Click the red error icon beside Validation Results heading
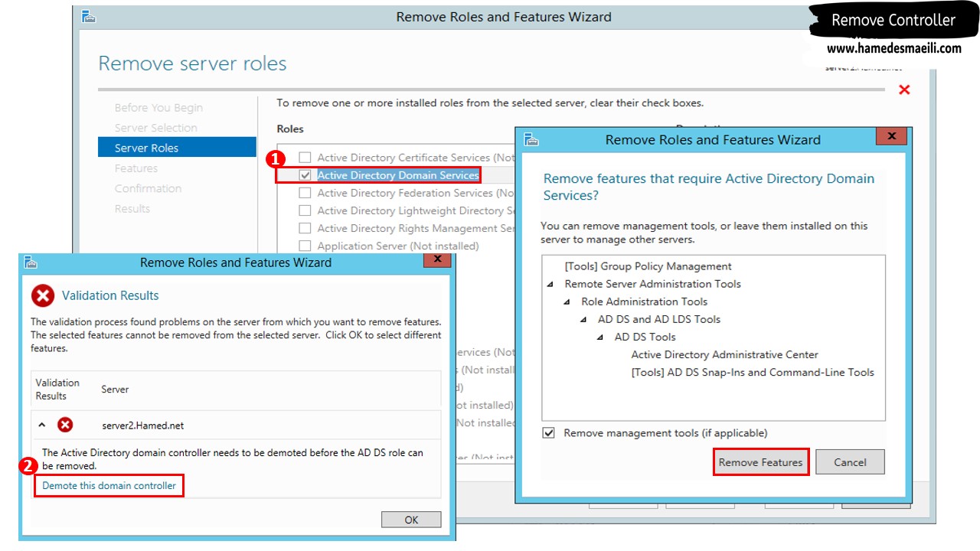Viewport: 980px width, 551px height. coord(43,295)
